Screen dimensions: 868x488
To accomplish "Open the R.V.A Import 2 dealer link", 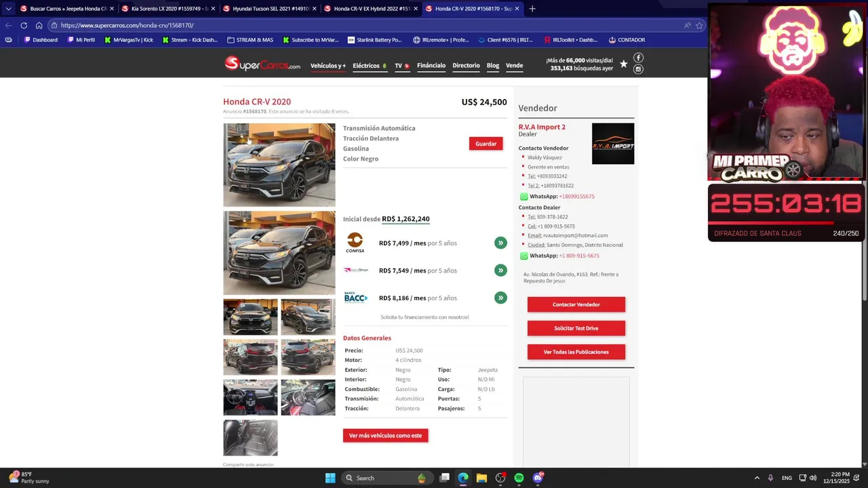I will tap(542, 127).
